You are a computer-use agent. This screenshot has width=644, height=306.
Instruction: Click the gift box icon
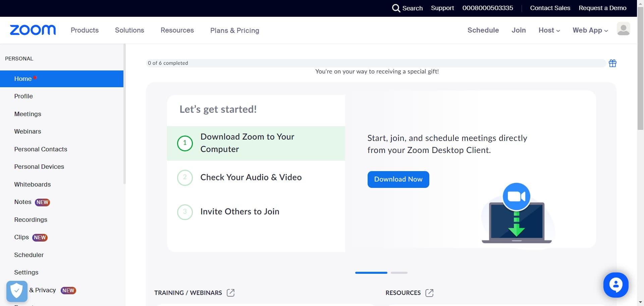pos(612,63)
